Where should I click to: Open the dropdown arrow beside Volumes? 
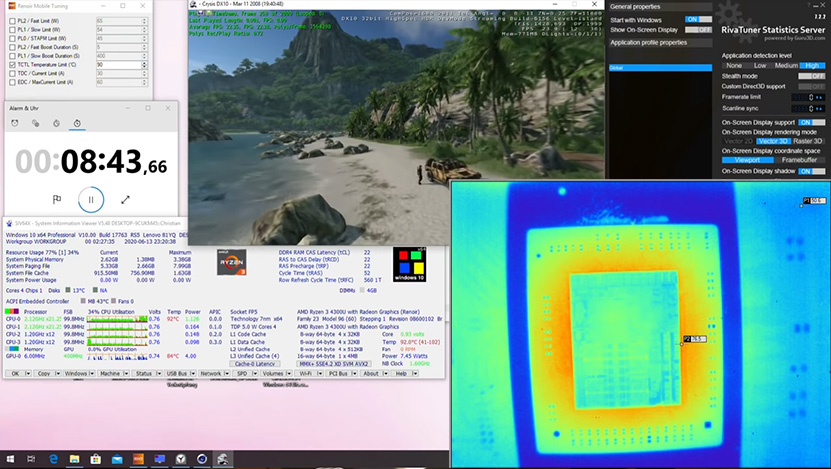[289, 374]
